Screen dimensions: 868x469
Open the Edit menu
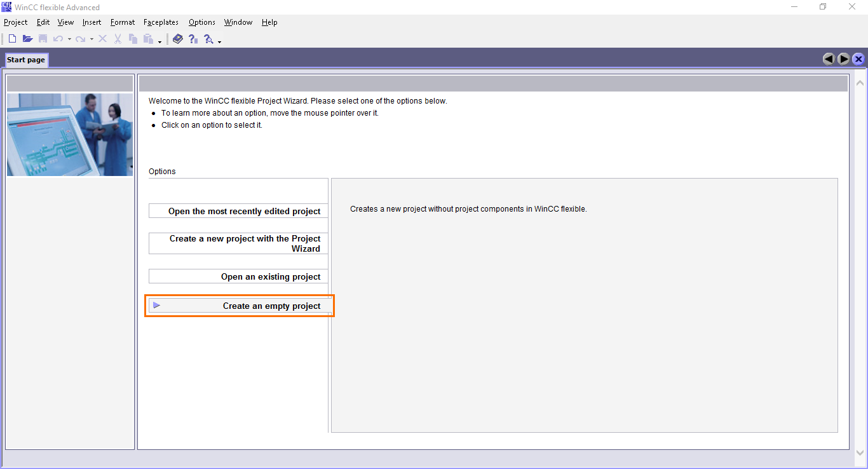coord(43,22)
